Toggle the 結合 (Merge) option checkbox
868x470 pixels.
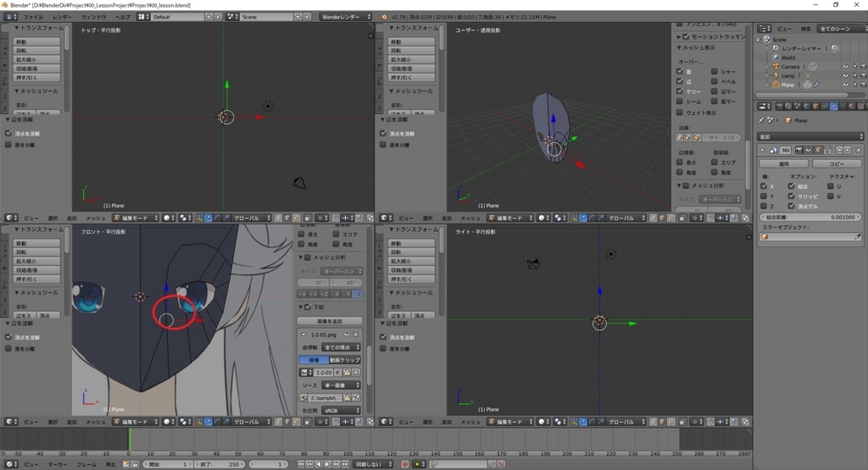point(791,186)
